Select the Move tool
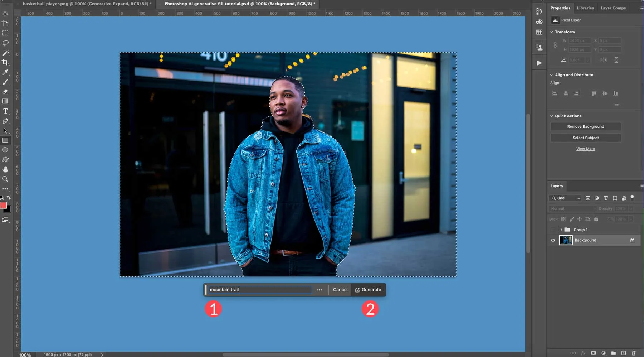 pyautogui.click(x=5, y=14)
